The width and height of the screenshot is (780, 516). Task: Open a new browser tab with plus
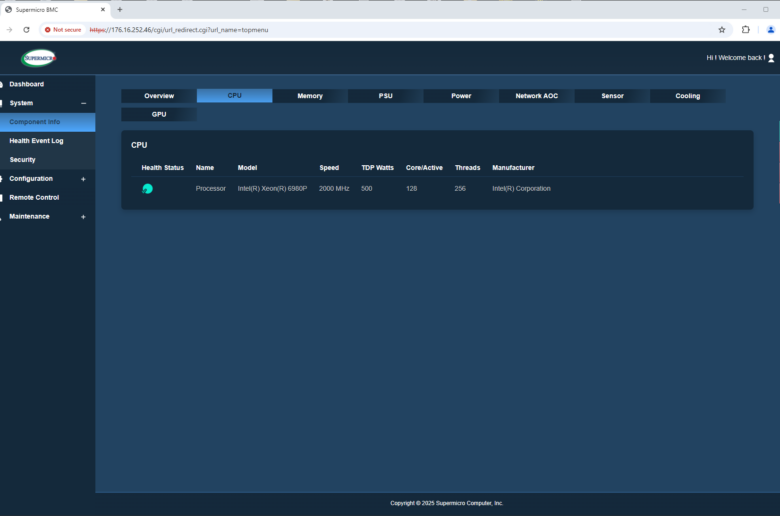(x=119, y=9)
